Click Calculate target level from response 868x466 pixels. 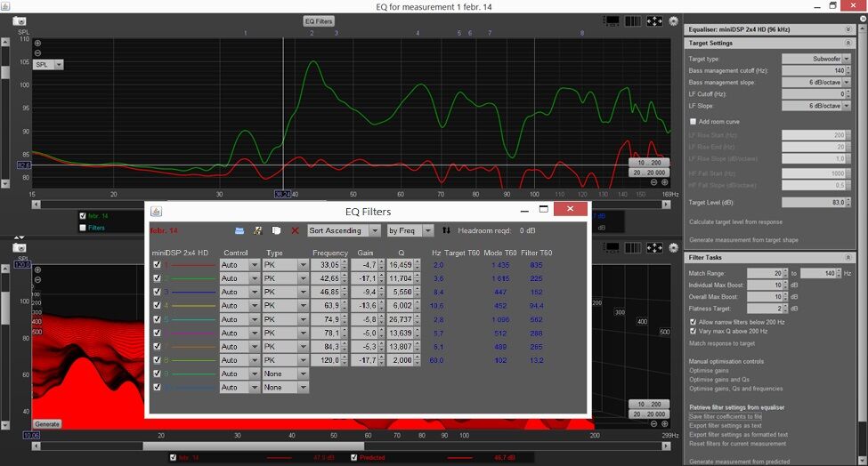735,221
